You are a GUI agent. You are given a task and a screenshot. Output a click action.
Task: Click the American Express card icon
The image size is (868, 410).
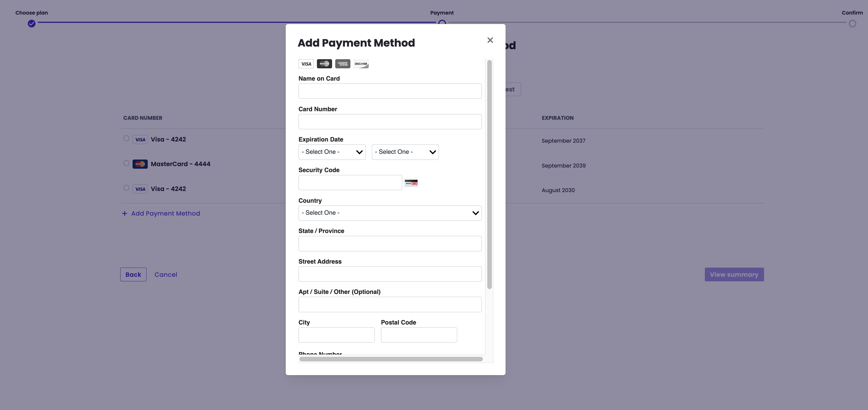343,64
